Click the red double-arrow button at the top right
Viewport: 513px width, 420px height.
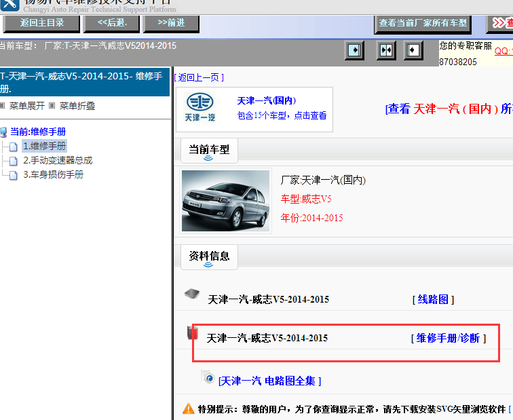[500, 23]
